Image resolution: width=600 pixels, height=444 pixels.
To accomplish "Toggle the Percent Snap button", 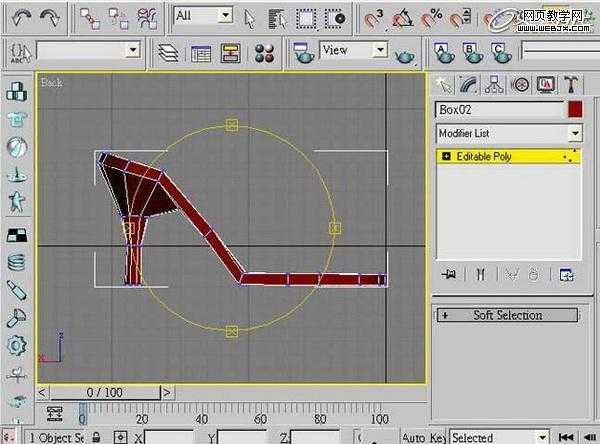I will [x=431, y=18].
